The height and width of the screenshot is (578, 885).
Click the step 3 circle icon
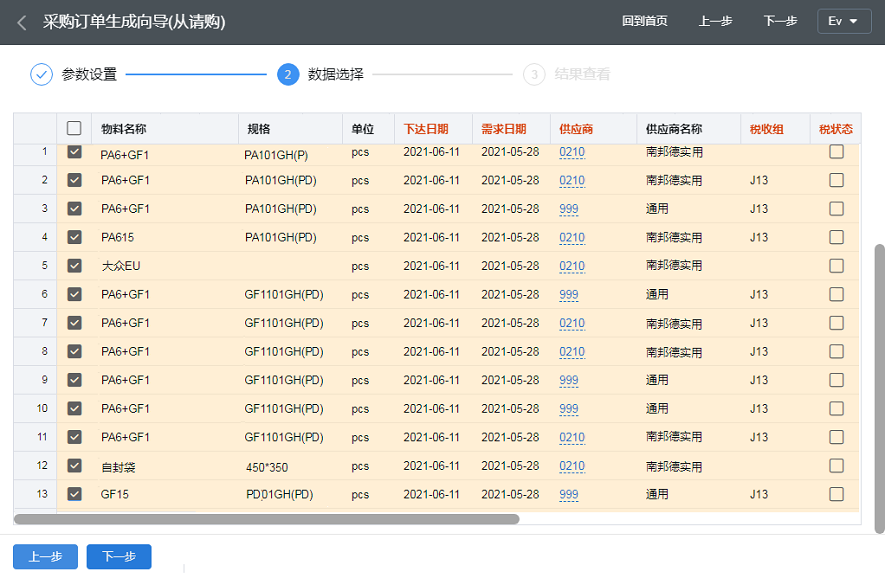tap(534, 74)
